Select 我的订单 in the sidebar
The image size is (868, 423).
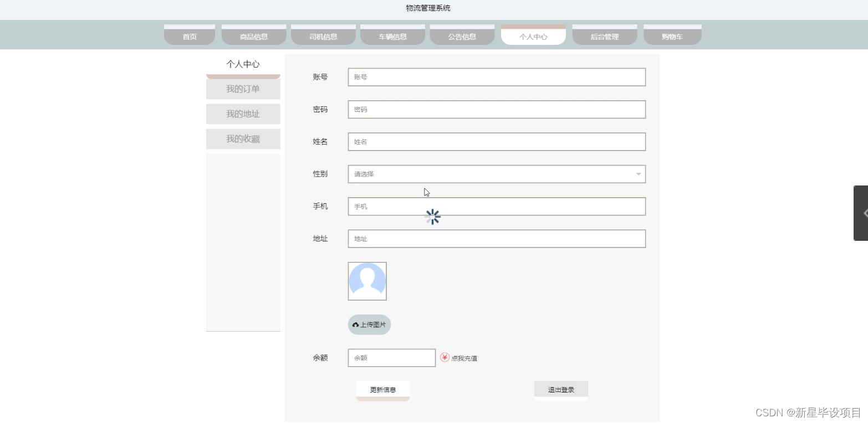click(243, 89)
